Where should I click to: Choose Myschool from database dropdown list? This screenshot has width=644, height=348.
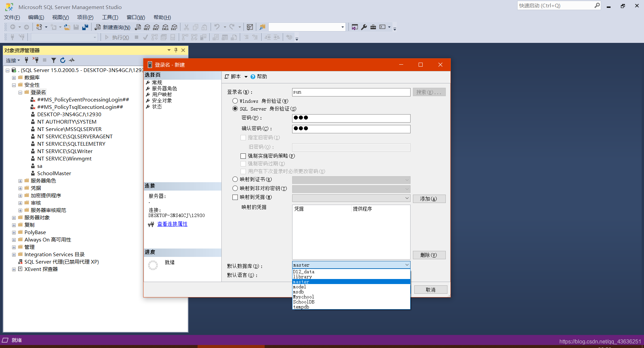(351, 297)
